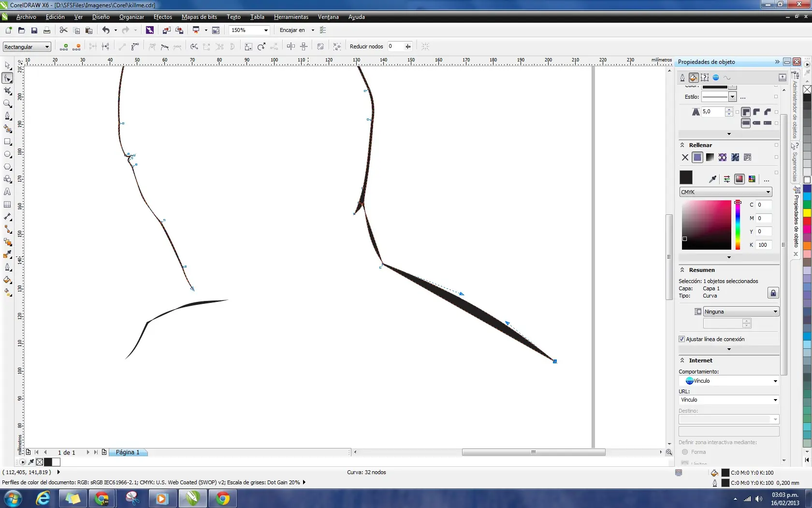Select the Polygon tool
This screenshot has width=812, height=508.
(x=7, y=167)
